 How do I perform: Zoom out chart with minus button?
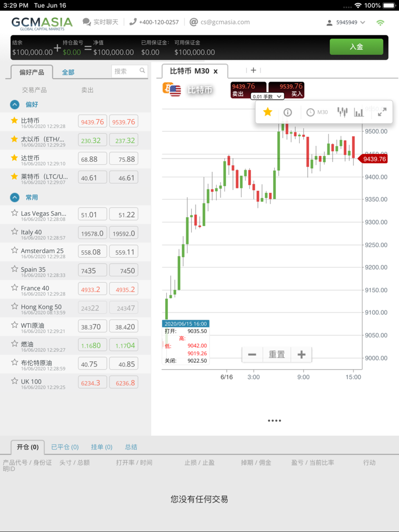point(252,355)
